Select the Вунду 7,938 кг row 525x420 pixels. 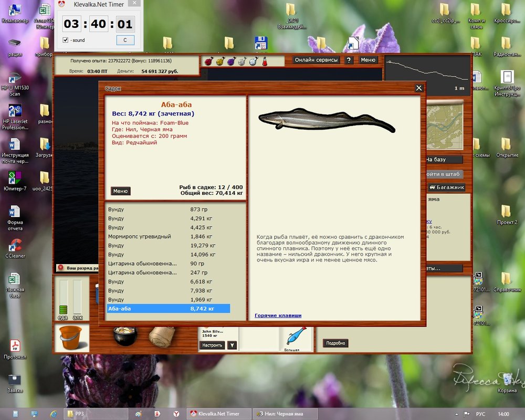click(169, 291)
